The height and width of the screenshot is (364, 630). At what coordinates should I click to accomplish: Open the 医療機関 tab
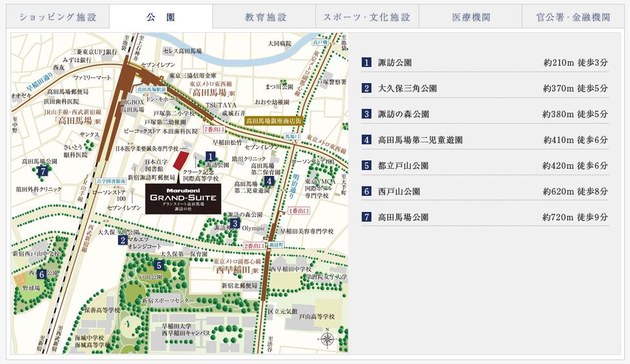pyautogui.click(x=470, y=17)
